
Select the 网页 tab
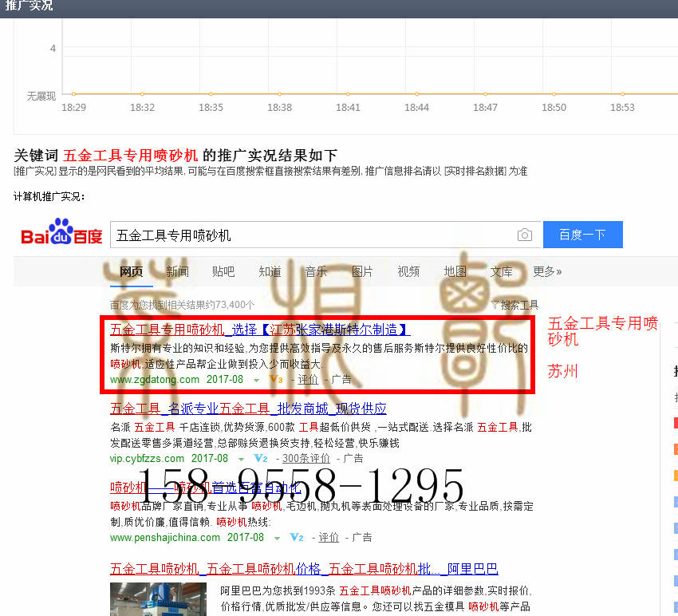(131, 271)
